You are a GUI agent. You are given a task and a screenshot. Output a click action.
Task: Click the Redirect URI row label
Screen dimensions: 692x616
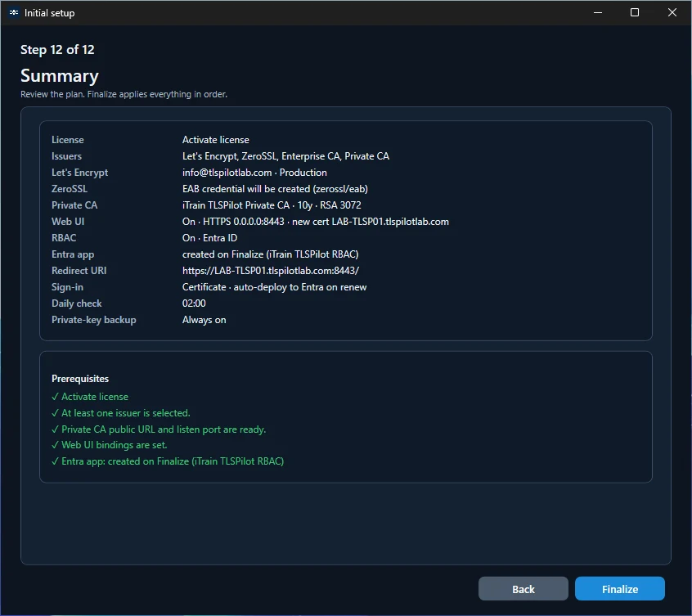point(79,271)
